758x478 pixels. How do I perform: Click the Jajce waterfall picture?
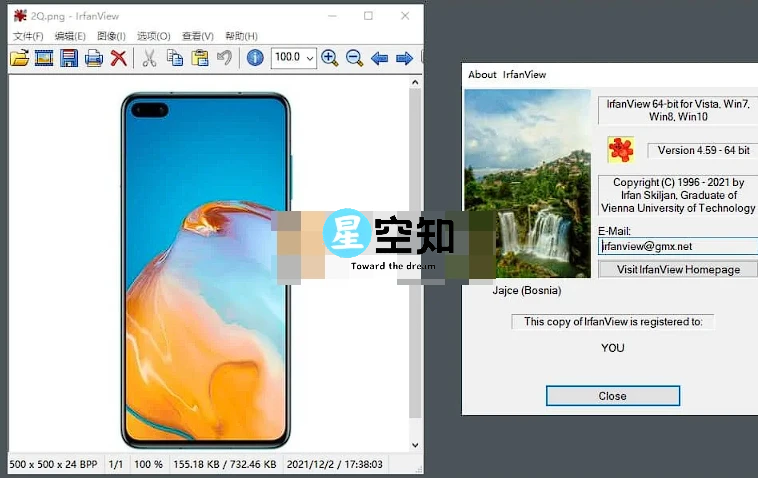[x=527, y=183]
